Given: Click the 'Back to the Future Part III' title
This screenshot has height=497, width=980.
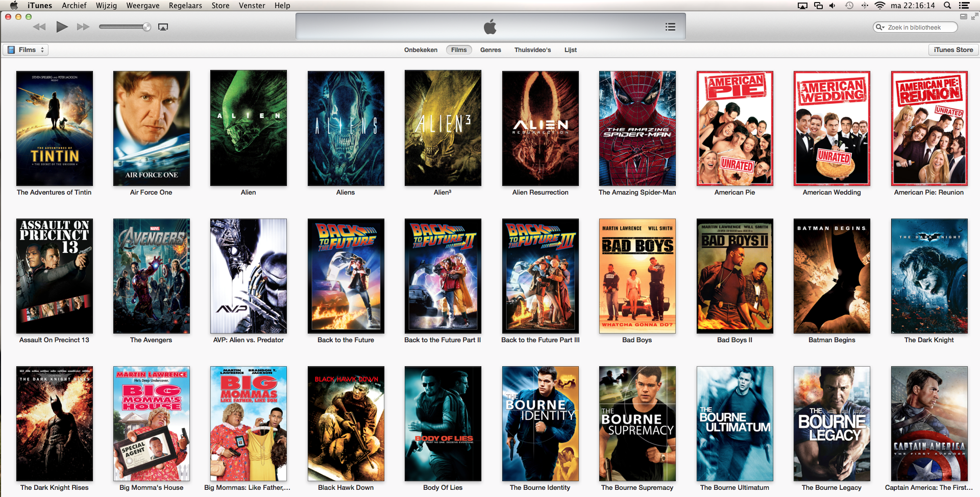Looking at the screenshot, I should tap(541, 340).
